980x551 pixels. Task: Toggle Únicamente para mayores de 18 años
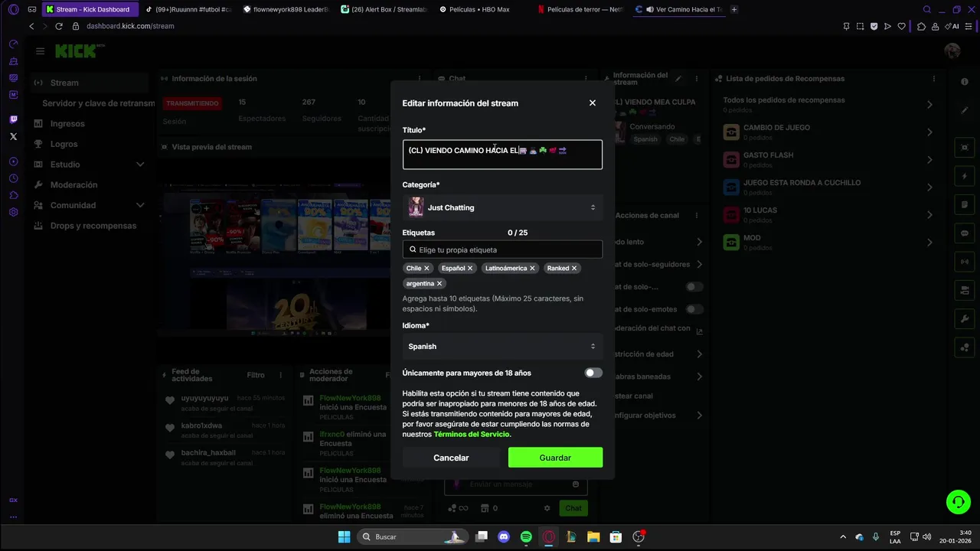[x=593, y=373]
